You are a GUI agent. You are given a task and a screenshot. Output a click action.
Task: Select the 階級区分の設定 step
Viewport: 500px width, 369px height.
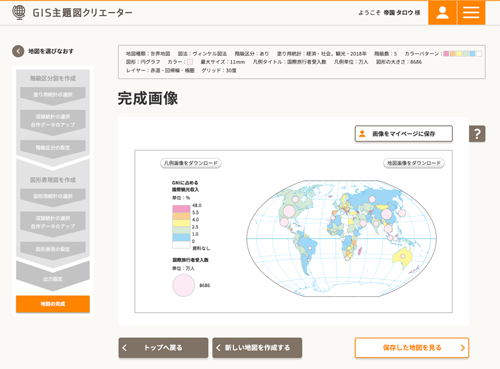pos(53,148)
